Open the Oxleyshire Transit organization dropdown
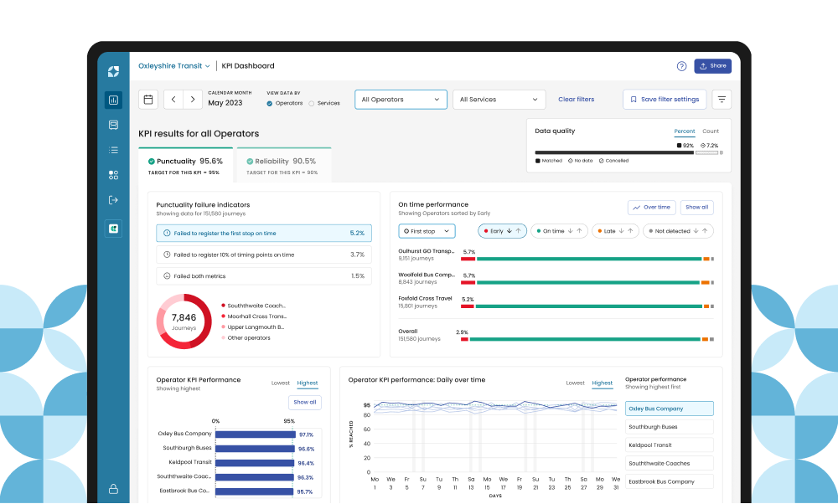 coord(174,66)
